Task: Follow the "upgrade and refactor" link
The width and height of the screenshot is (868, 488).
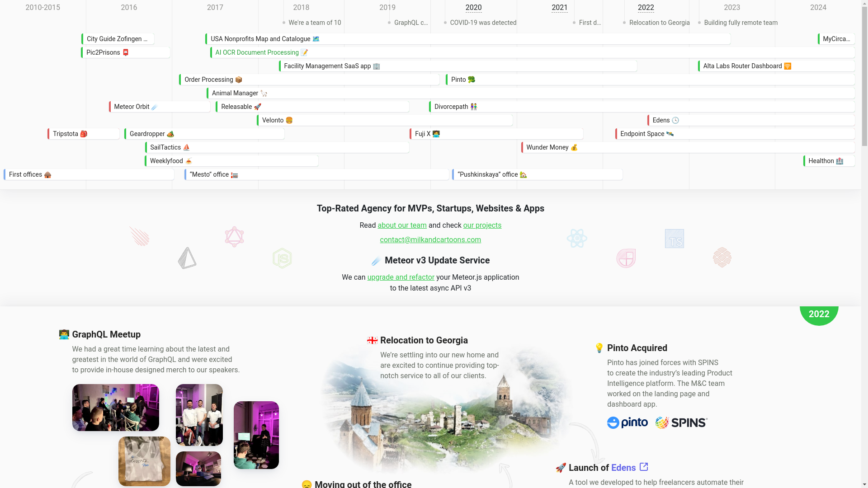Action: pos(401,277)
